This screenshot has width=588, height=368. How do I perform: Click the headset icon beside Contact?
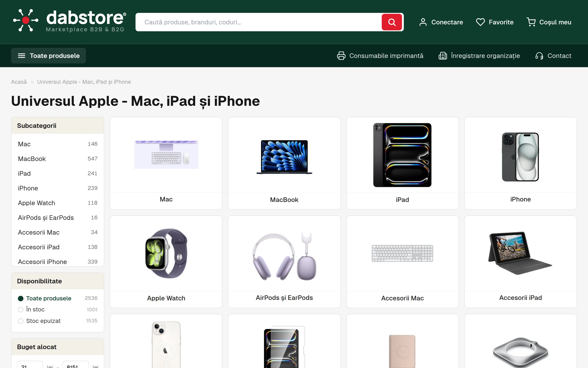tap(539, 56)
